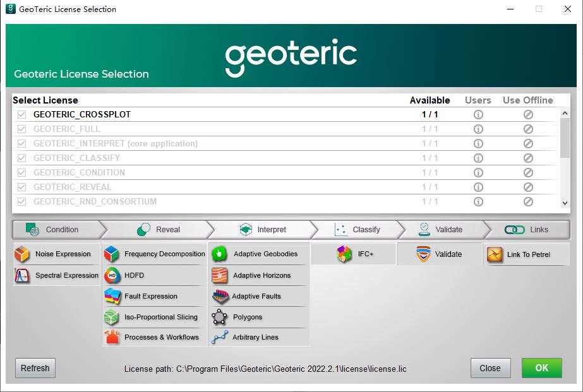Close the GeoTeric License Selection window
Image resolution: width=583 pixels, height=392 pixels.
point(568,9)
